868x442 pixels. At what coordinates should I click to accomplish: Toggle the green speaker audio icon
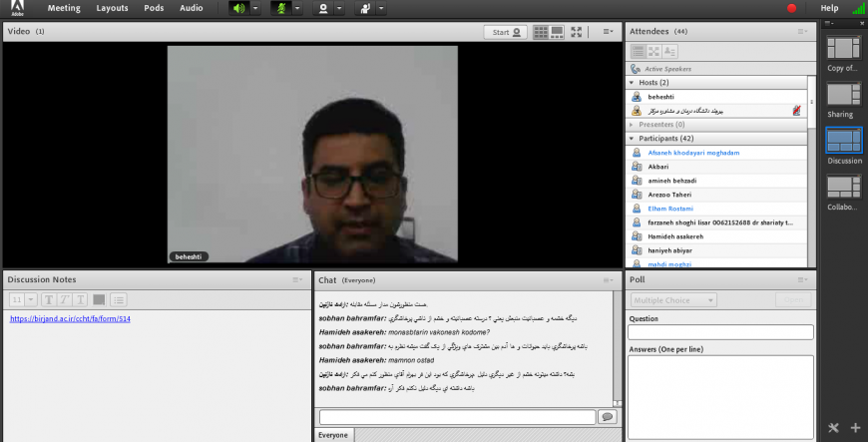tap(239, 8)
